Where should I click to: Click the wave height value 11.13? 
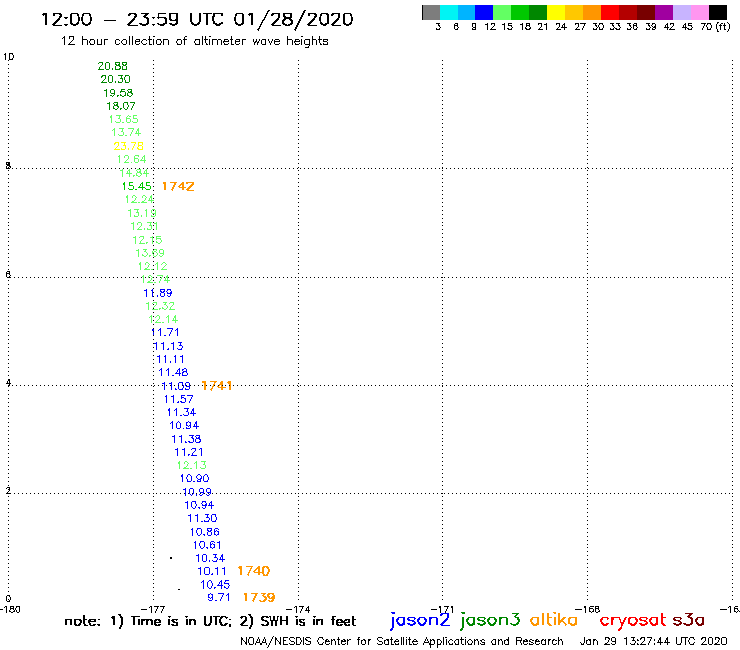168,346
